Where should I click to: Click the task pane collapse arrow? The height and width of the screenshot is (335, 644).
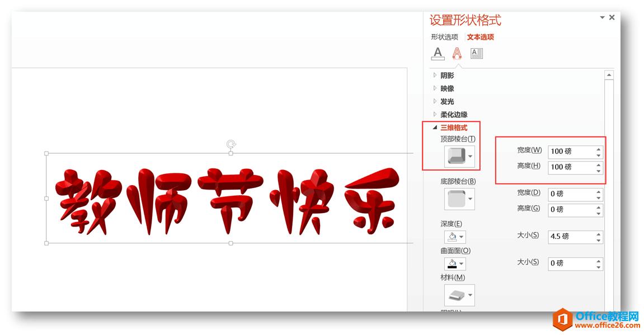pos(601,17)
